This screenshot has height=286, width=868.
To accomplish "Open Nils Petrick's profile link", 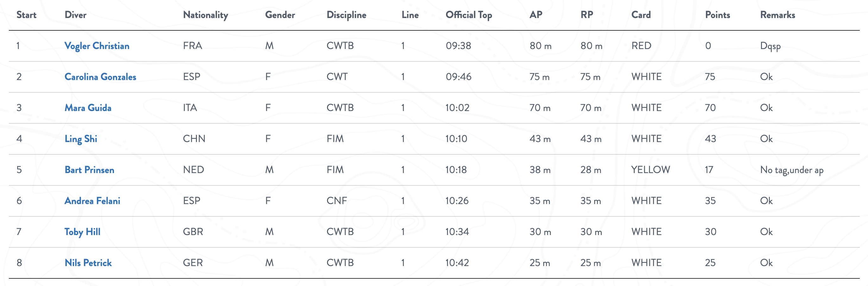I will pyautogui.click(x=88, y=263).
